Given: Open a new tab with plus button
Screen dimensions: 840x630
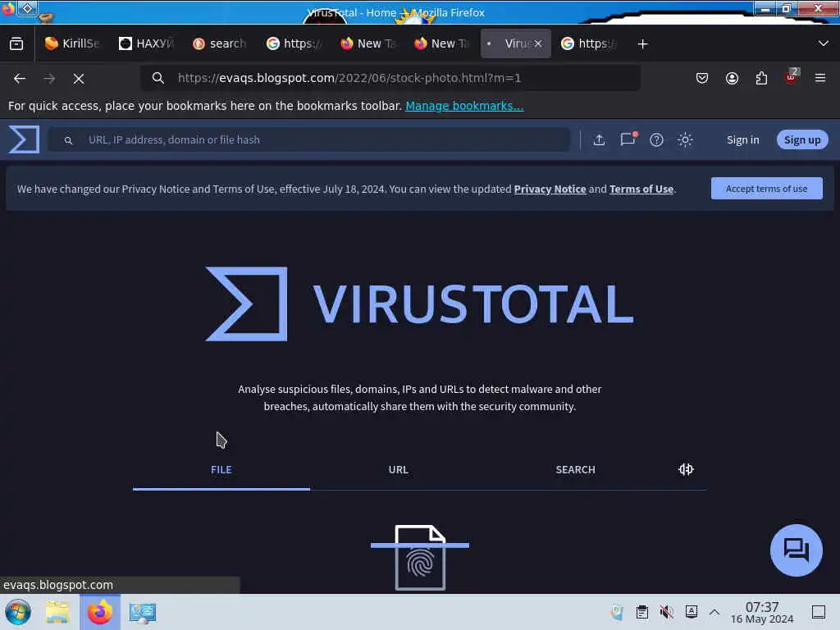Looking at the screenshot, I should [x=643, y=44].
